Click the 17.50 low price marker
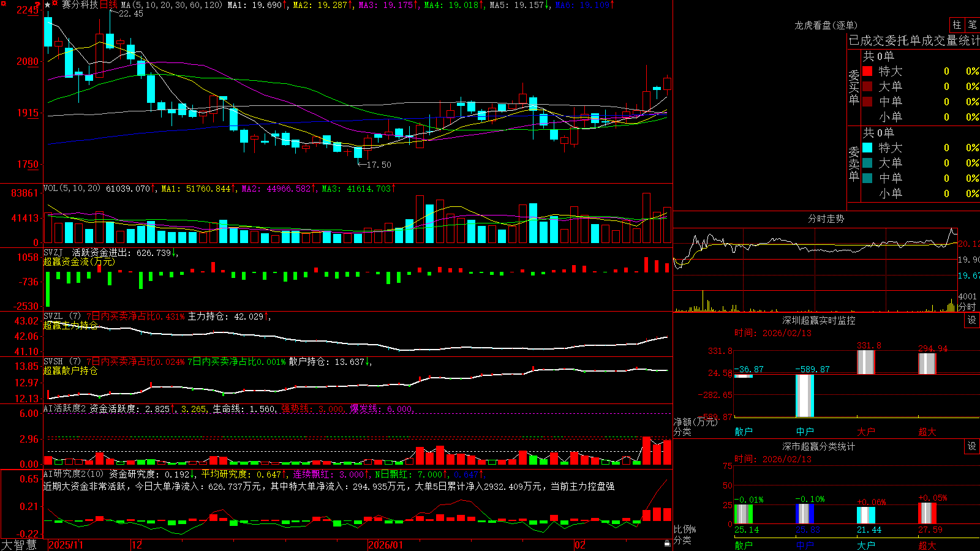Image resolution: width=980 pixels, height=551 pixels. [x=379, y=165]
